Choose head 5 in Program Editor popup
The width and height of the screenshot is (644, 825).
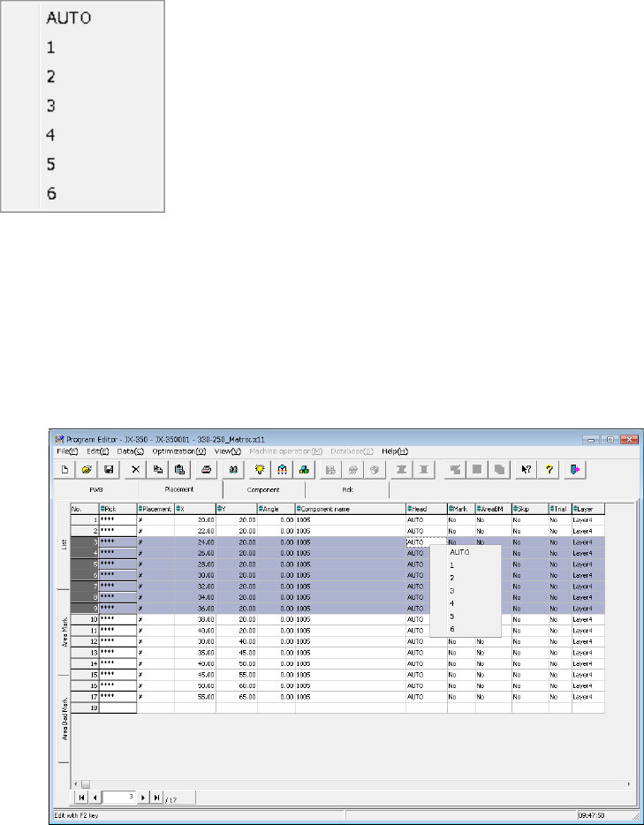click(x=465, y=617)
